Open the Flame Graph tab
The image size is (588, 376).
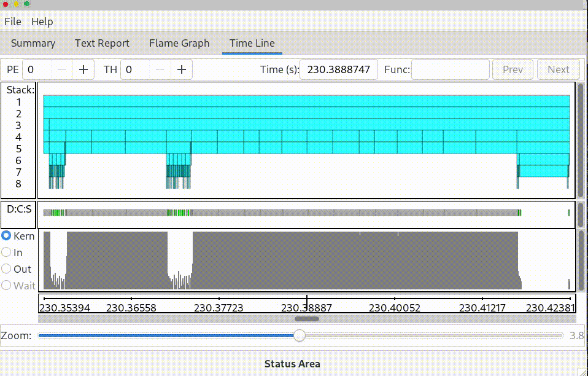tap(179, 43)
